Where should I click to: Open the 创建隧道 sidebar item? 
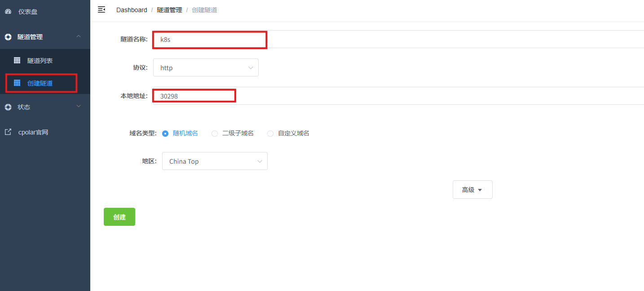[x=45, y=83]
